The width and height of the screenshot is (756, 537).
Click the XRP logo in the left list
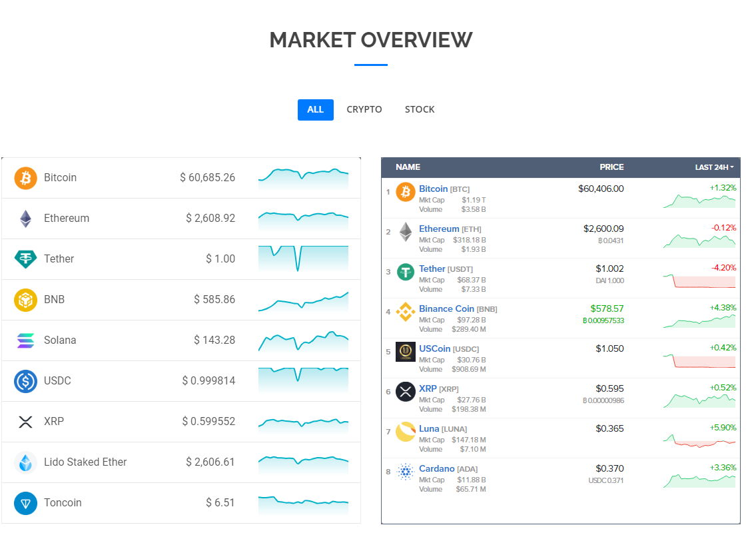25,422
